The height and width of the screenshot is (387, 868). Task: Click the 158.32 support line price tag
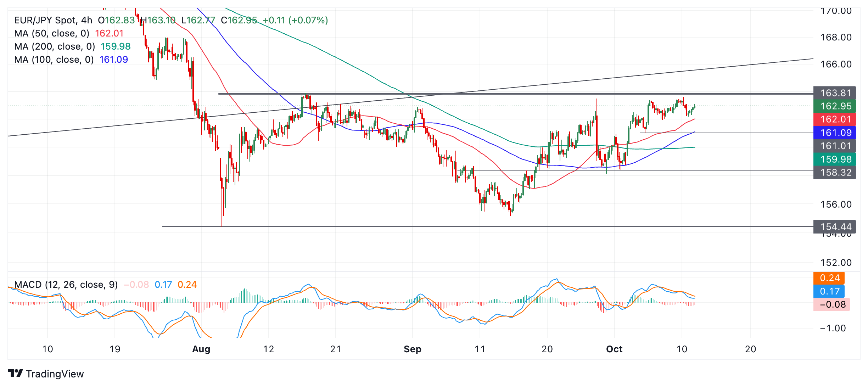click(x=835, y=172)
